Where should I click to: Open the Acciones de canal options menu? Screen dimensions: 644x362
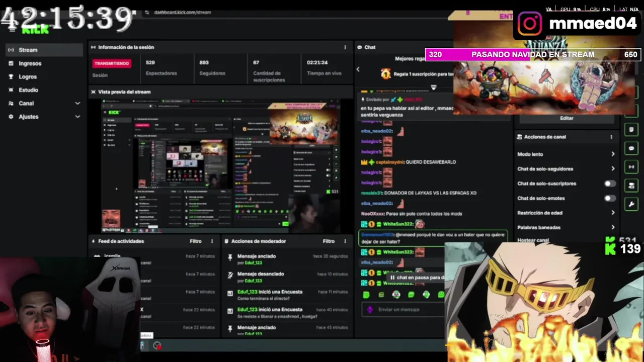pyautogui.click(x=611, y=137)
